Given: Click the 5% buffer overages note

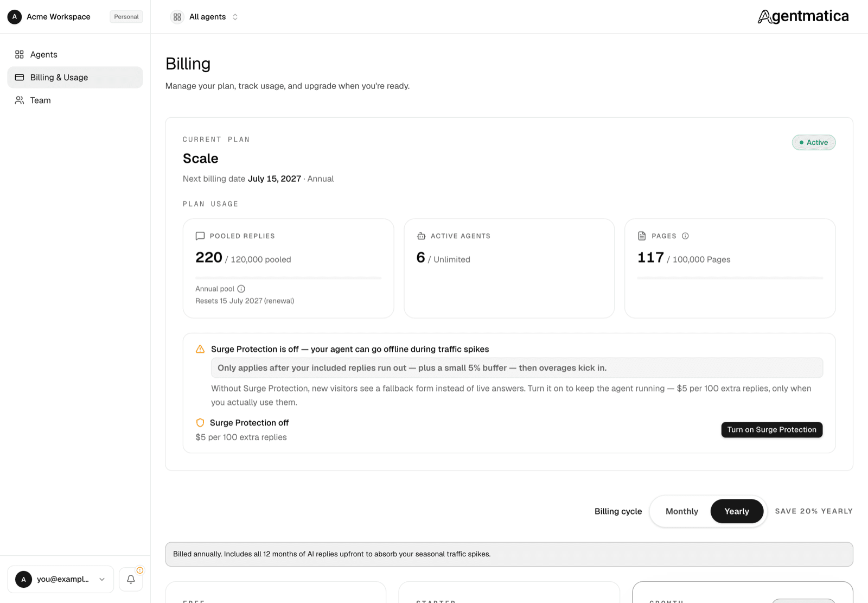Looking at the screenshot, I should [x=516, y=368].
